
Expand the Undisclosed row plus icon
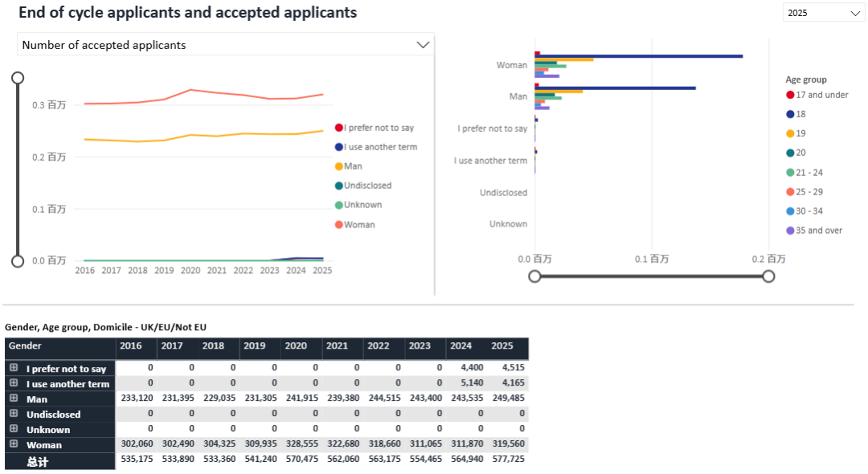(x=14, y=414)
